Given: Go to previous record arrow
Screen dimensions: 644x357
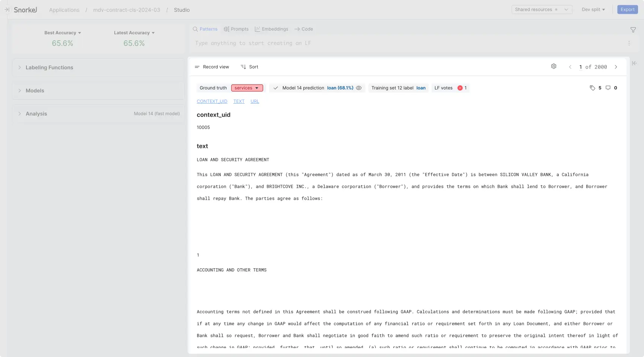Looking at the screenshot, I should pos(570,67).
